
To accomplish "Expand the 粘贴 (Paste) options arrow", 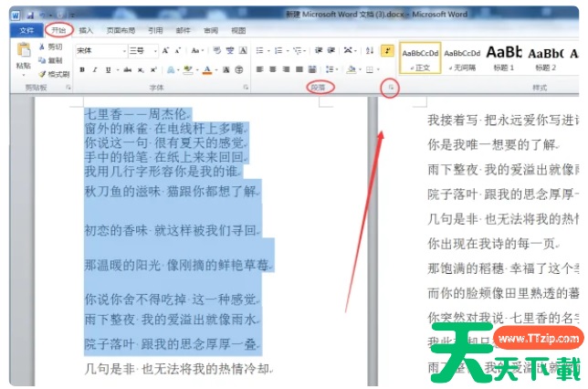I will point(24,75).
